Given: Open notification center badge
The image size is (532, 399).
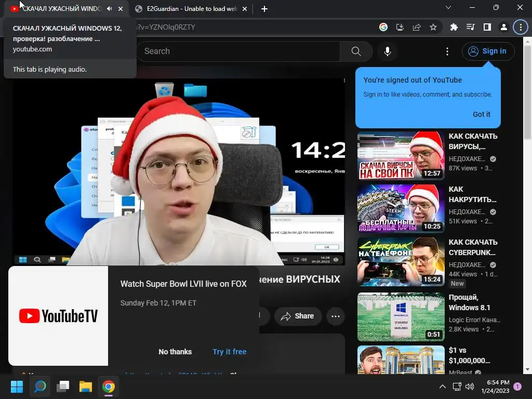Looking at the screenshot, I should click(x=517, y=387).
